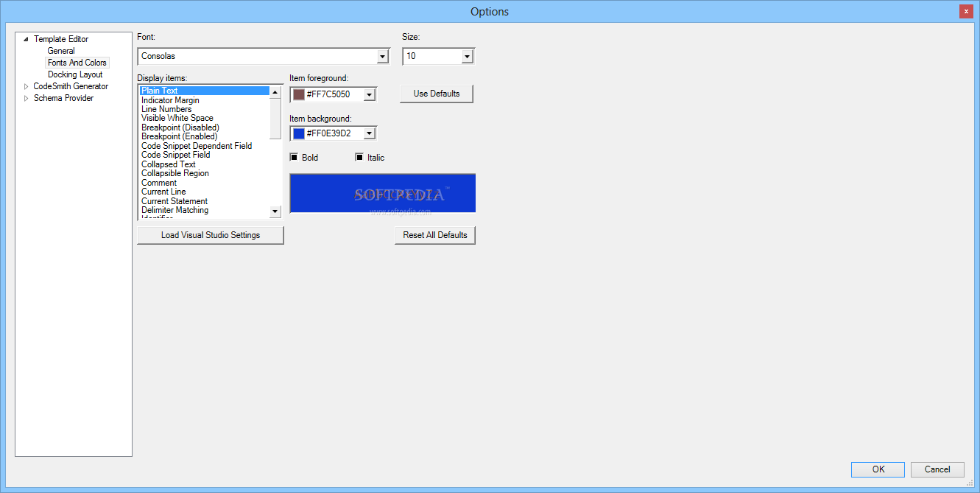Toggle the Italic checkbox

[359, 157]
